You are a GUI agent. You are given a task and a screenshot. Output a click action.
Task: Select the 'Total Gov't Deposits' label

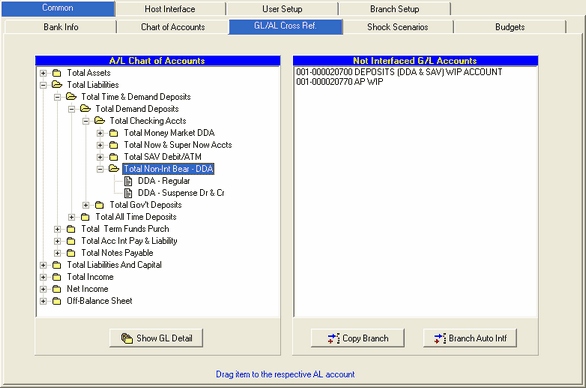[146, 205]
